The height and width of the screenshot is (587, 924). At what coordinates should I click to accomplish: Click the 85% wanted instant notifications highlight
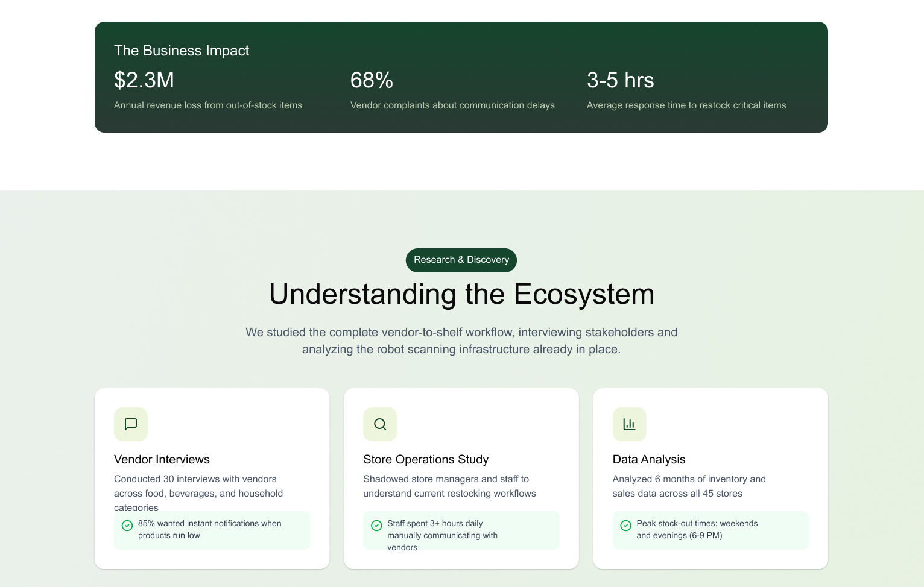(x=210, y=530)
